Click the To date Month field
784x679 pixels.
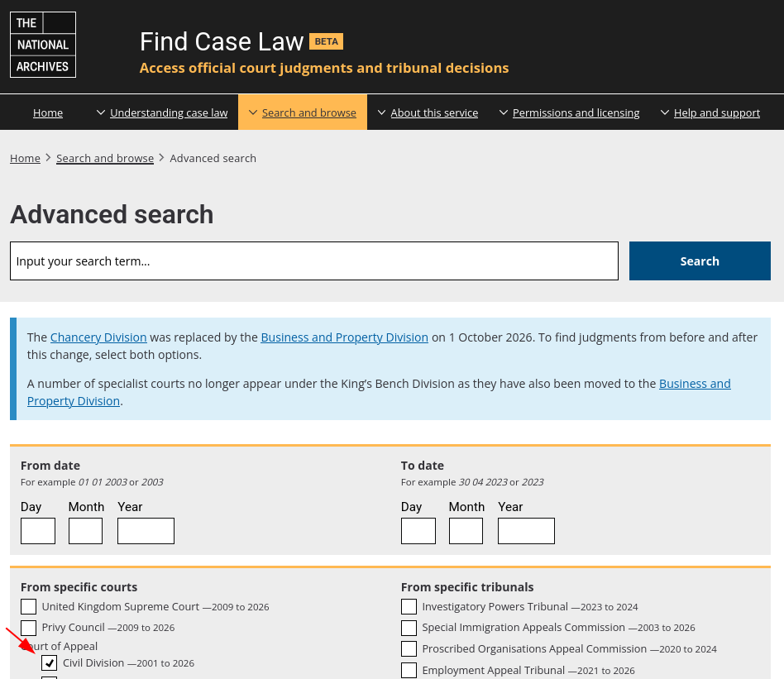(x=466, y=531)
